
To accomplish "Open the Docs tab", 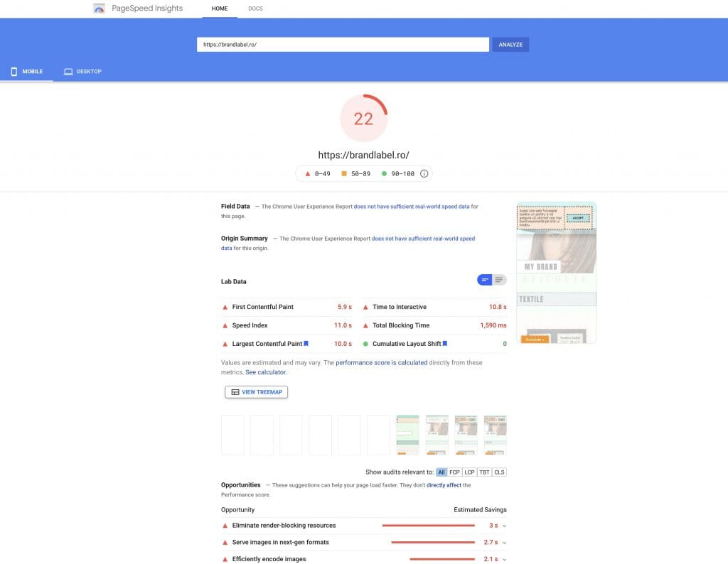I will pos(255,9).
